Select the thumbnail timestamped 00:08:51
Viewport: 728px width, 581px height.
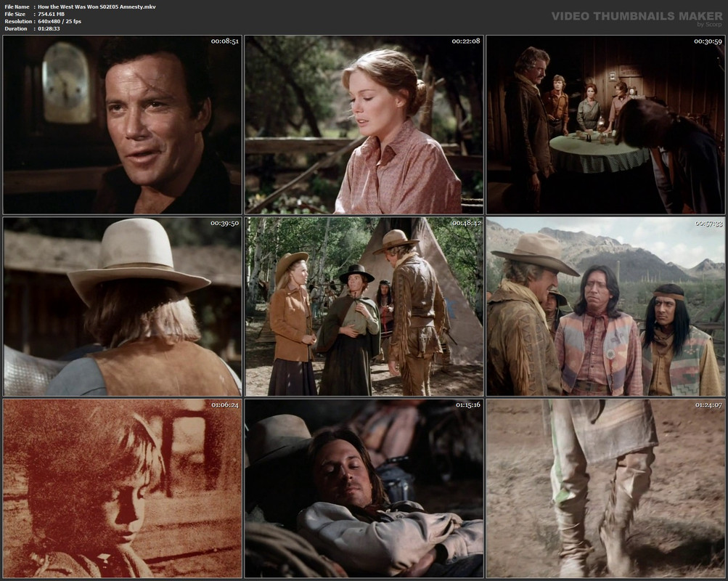(x=123, y=124)
